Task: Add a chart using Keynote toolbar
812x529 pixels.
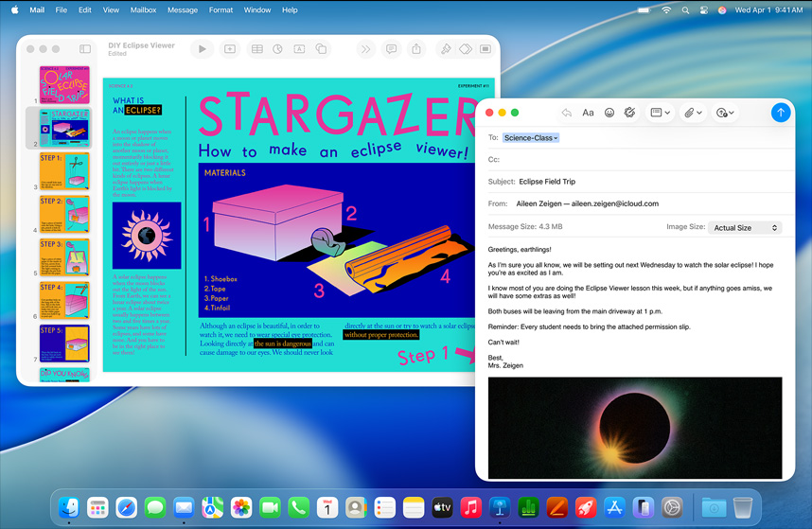Action: [x=277, y=49]
